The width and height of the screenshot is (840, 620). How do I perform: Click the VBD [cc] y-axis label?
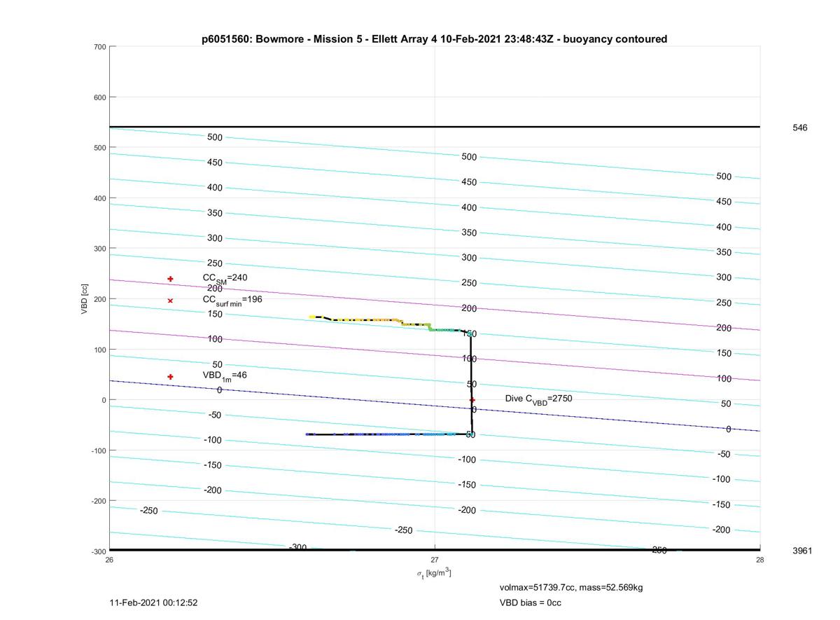(84, 298)
